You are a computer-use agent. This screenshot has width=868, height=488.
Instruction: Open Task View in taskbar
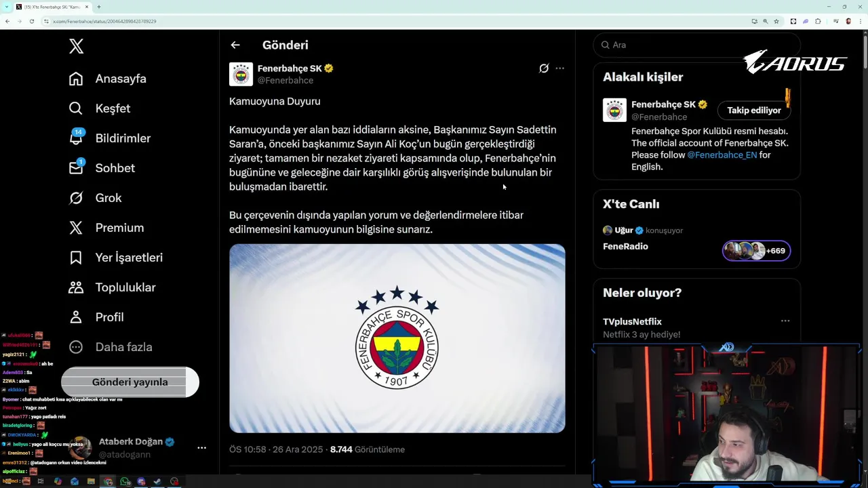pos(41,481)
